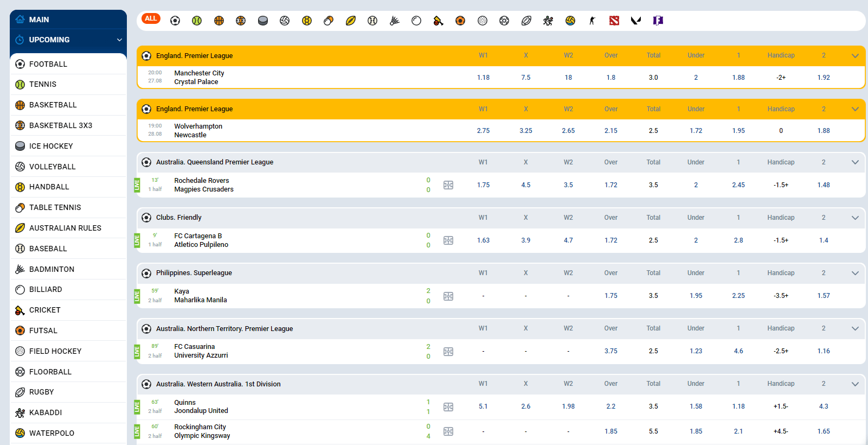Collapse Premier League section with Wolverhampton match
This screenshot has width=868, height=445.
tap(855, 109)
